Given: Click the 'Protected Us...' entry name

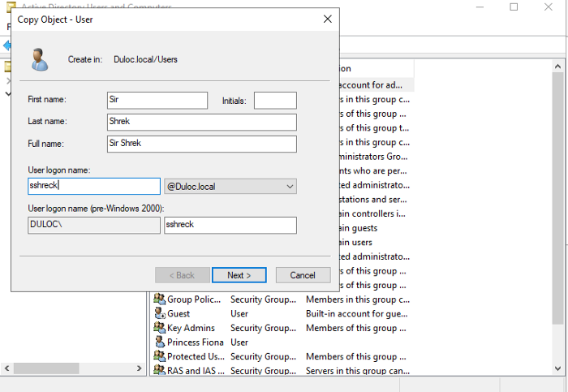Looking at the screenshot, I should pyautogui.click(x=196, y=357).
